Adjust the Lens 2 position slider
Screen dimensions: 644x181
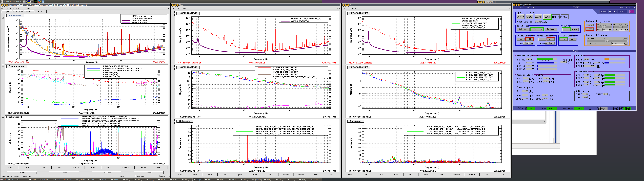coord(621,27)
